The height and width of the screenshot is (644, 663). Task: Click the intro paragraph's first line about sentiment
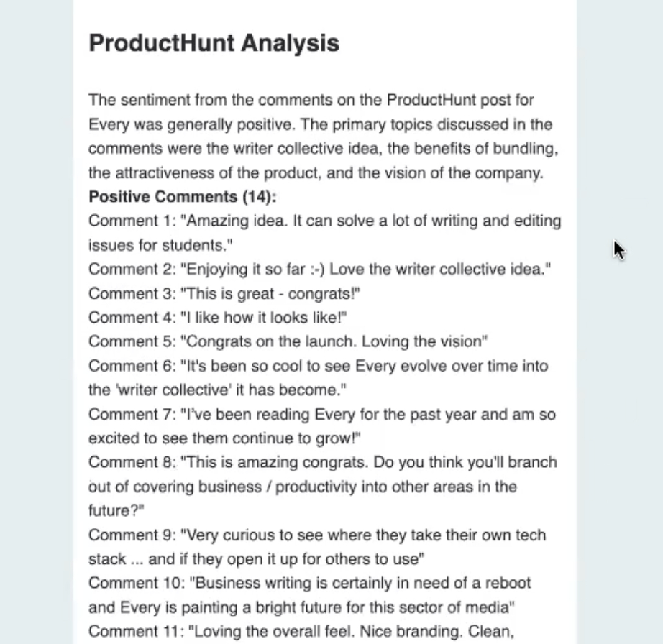[311, 100]
